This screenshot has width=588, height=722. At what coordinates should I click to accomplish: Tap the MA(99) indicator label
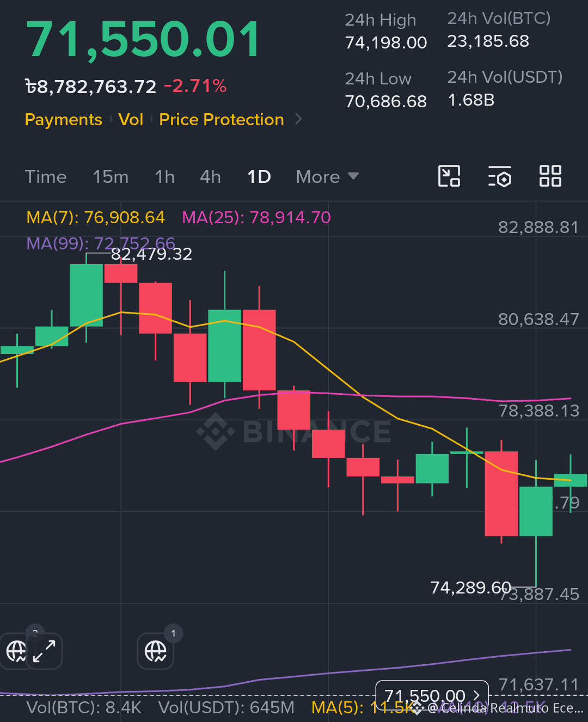[101, 243]
